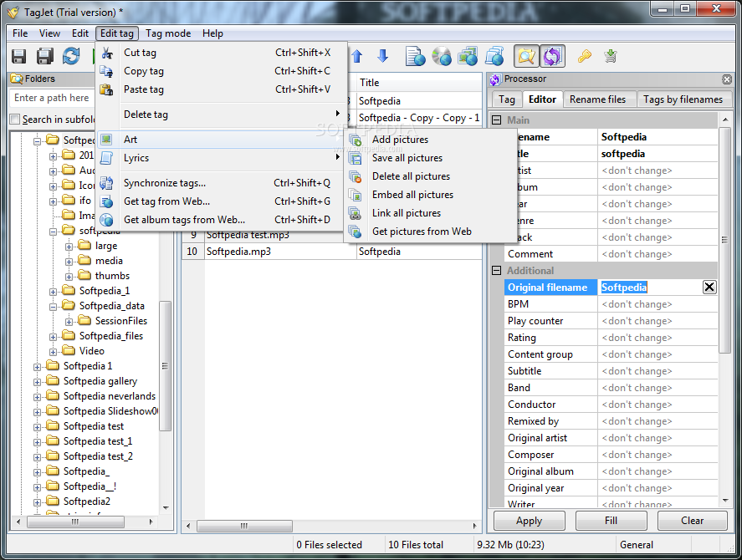Select the Softpedia test_2 folder
This screenshot has height=560, width=742.
pyautogui.click(x=98, y=456)
